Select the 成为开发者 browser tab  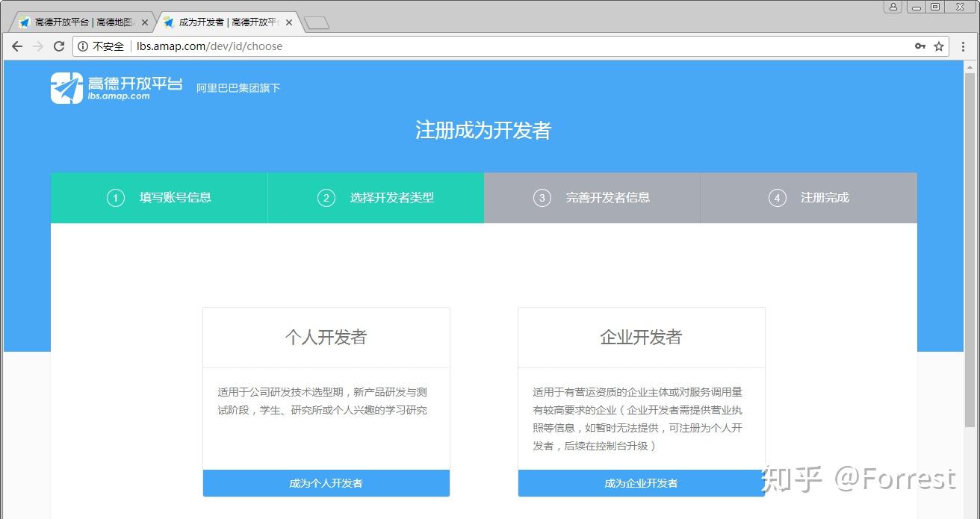[228, 22]
